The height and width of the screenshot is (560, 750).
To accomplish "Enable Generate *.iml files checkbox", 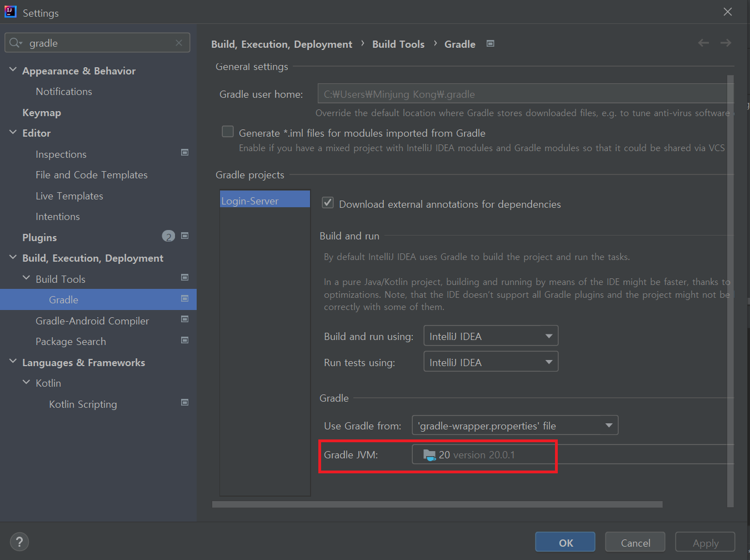I will click(228, 132).
